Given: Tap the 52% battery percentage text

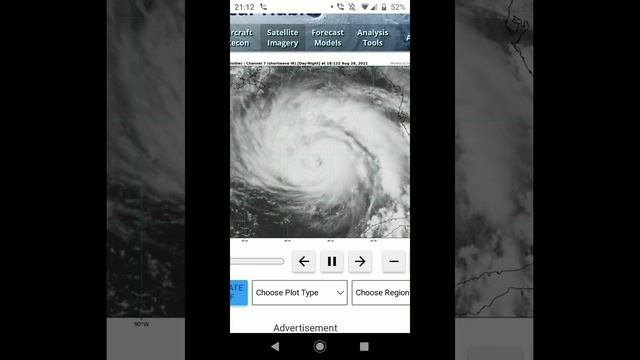Looking at the screenshot, I should pyautogui.click(x=398, y=7).
